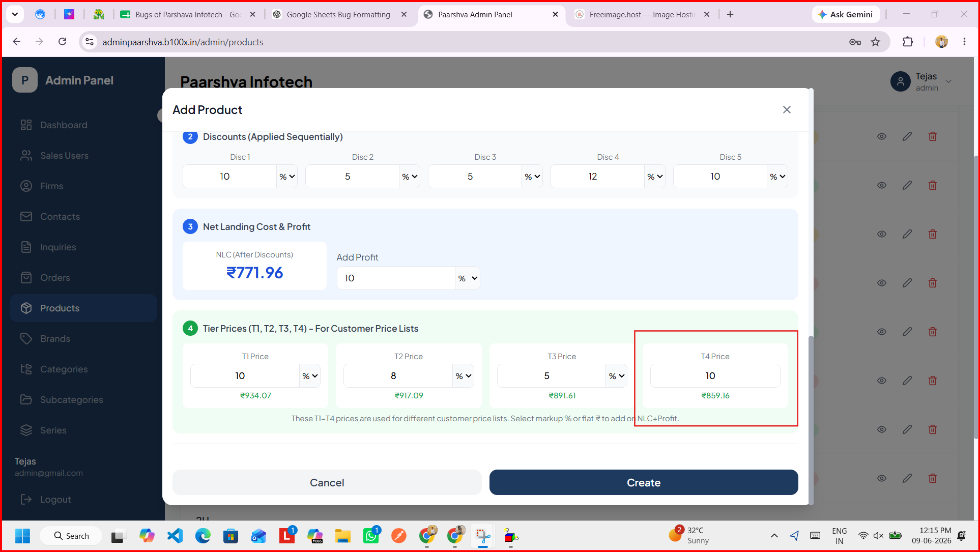Screen dimensions: 980x552
Task: Delete the topmost product row via trash icon
Action: tap(933, 136)
